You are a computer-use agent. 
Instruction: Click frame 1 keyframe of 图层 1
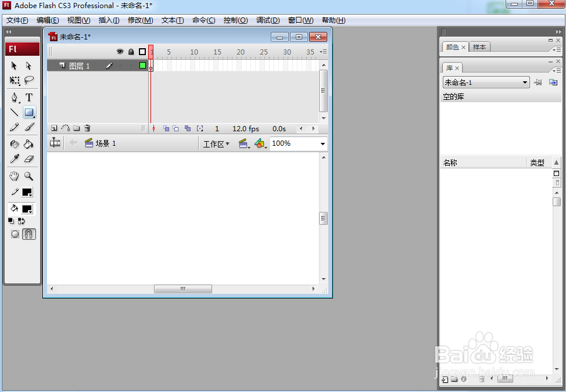coord(151,66)
